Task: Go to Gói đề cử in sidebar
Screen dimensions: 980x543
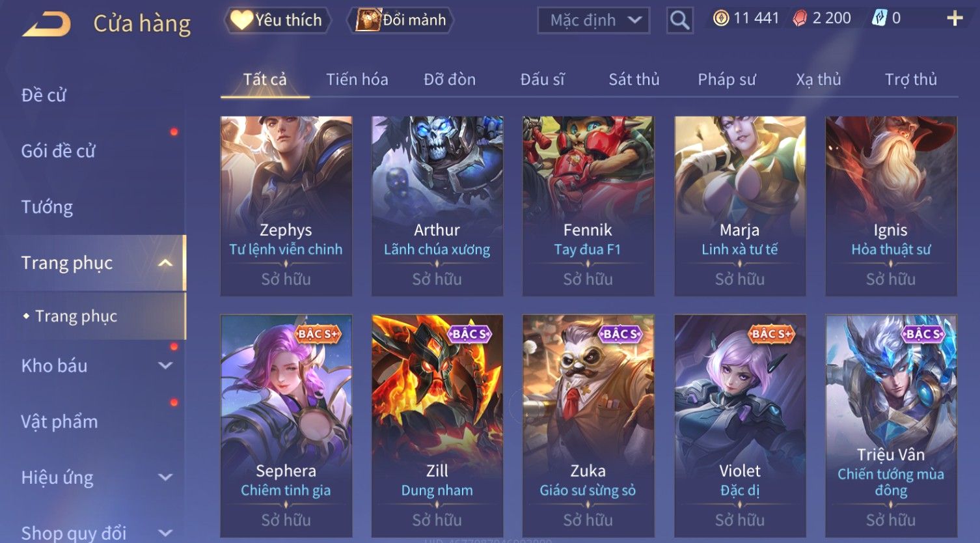Action: (58, 151)
